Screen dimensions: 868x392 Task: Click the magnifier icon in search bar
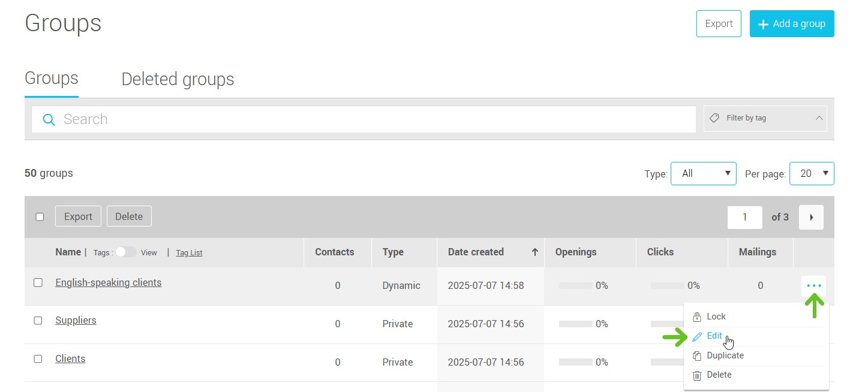[49, 119]
